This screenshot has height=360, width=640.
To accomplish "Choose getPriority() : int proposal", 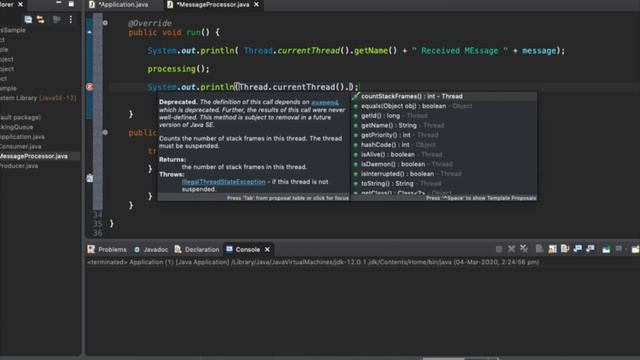I will click(x=444, y=135).
